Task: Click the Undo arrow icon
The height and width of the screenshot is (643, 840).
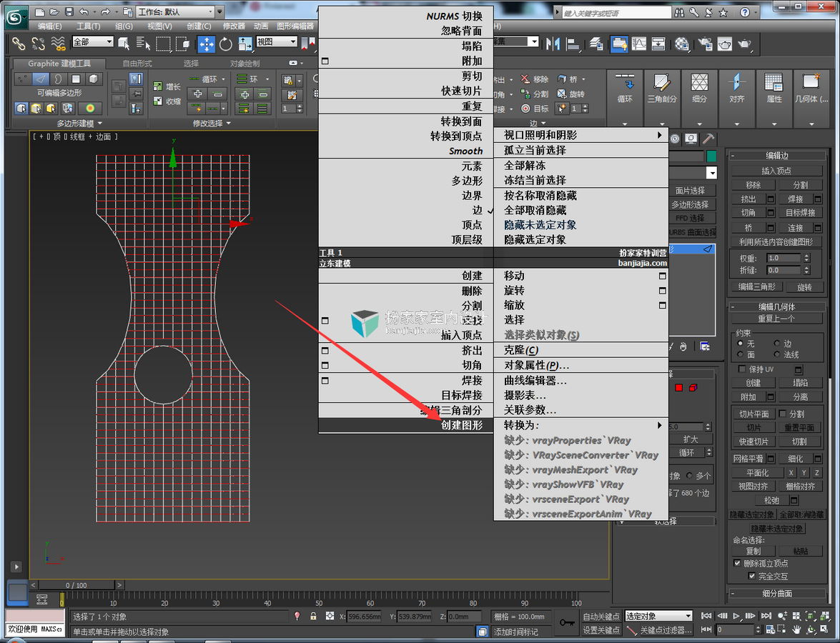Action: coord(84,11)
